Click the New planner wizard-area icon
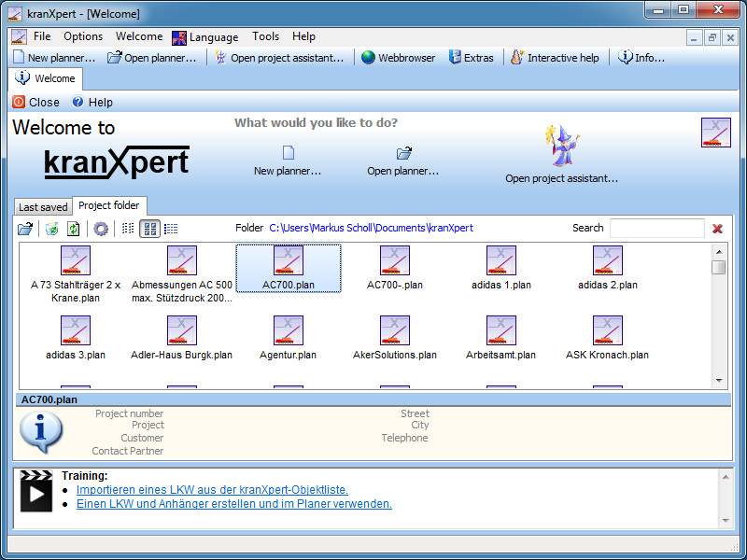Viewport: 747px width, 560px height. [x=289, y=152]
